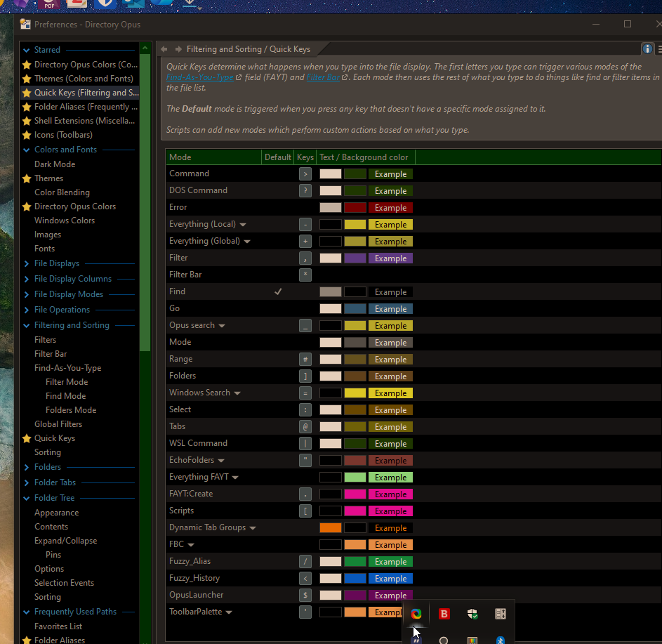Viewport: 662px width, 644px height.
Task: Open the Dark Mode preferences page
Action: (x=55, y=164)
